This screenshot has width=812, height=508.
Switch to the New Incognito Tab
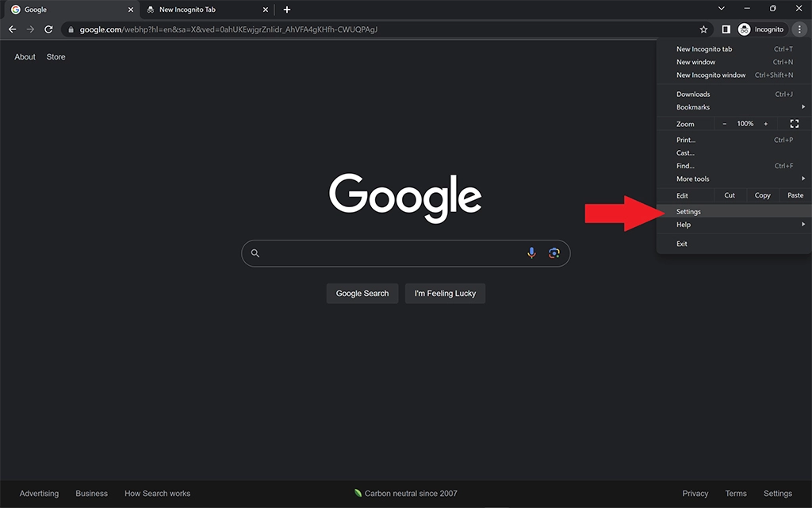[206, 10]
